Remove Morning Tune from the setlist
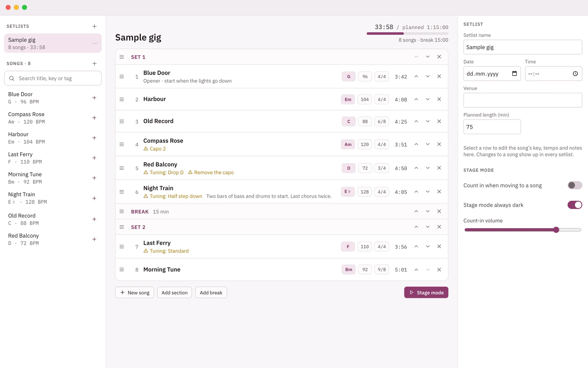This screenshot has width=588, height=368. pyautogui.click(x=439, y=270)
